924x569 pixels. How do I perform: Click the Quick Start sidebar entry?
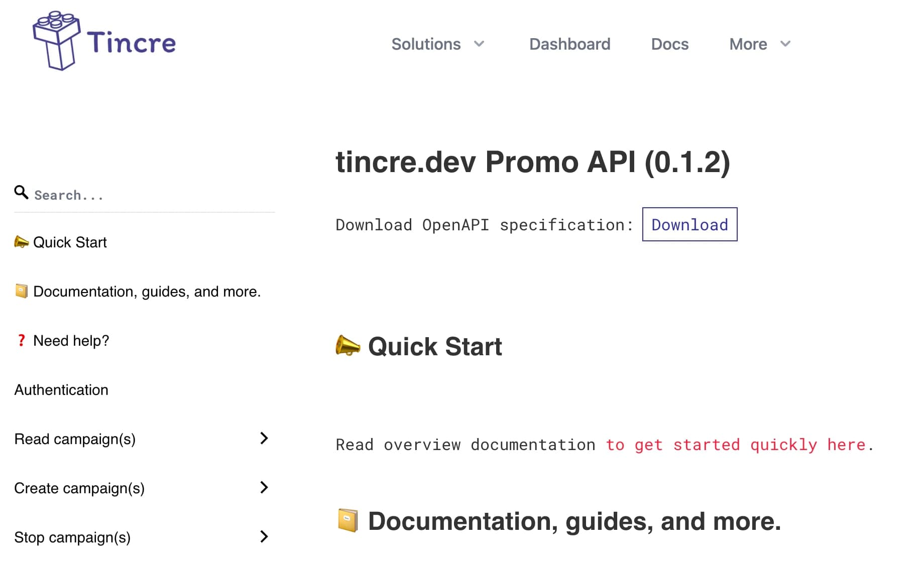click(70, 242)
